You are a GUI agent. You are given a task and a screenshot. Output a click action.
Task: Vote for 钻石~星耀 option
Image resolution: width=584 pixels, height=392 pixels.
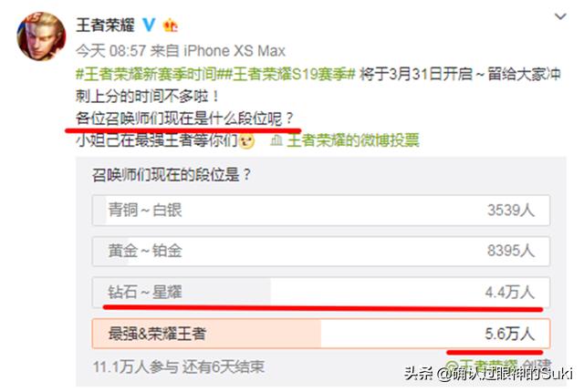click(x=321, y=293)
